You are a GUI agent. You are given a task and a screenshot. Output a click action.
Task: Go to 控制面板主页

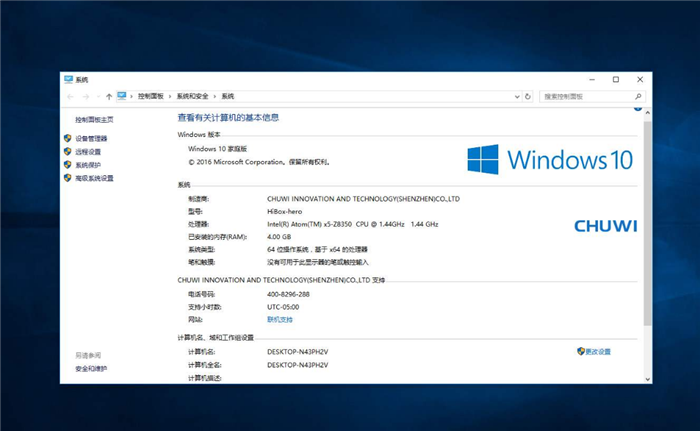click(x=94, y=120)
